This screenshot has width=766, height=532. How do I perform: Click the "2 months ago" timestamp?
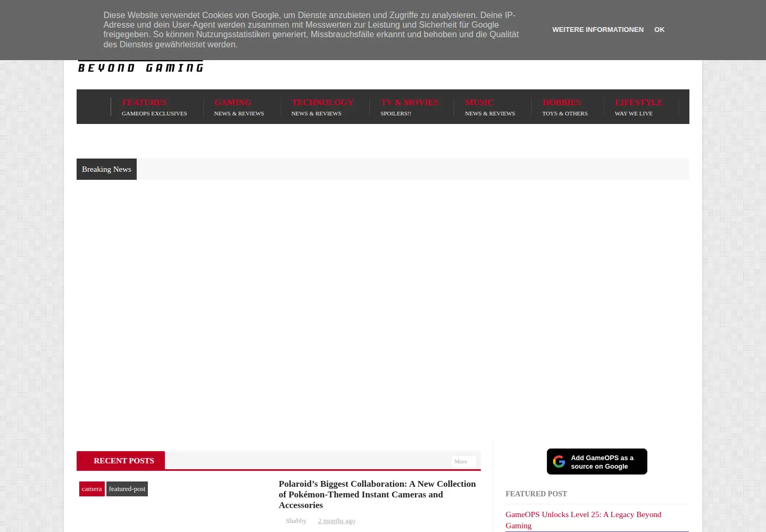pyautogui.click(x=337, y=521)
